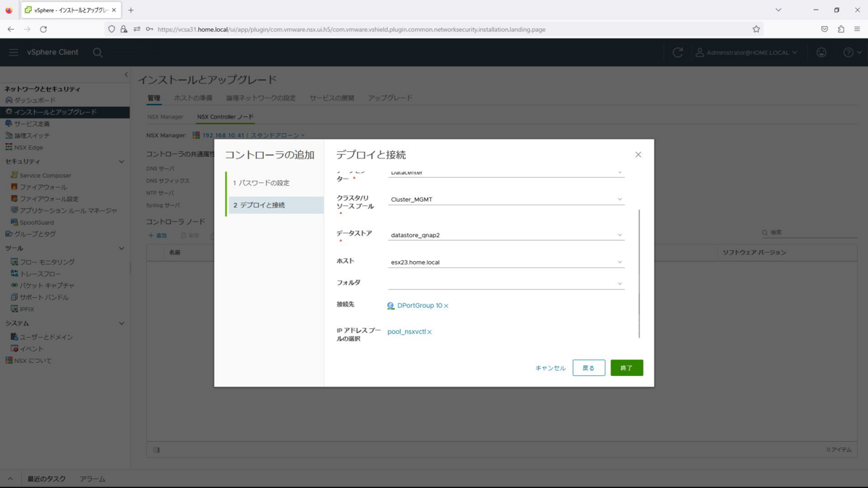Close the add controller dialog with X
Screen dimensions: 868x488
click(x=638, y=155)
